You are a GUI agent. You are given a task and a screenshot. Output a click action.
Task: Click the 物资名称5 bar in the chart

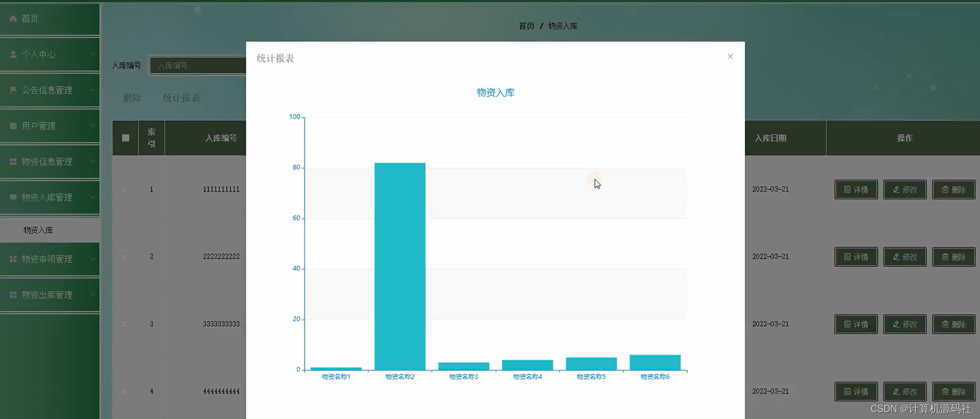click(x=591, y=364)
